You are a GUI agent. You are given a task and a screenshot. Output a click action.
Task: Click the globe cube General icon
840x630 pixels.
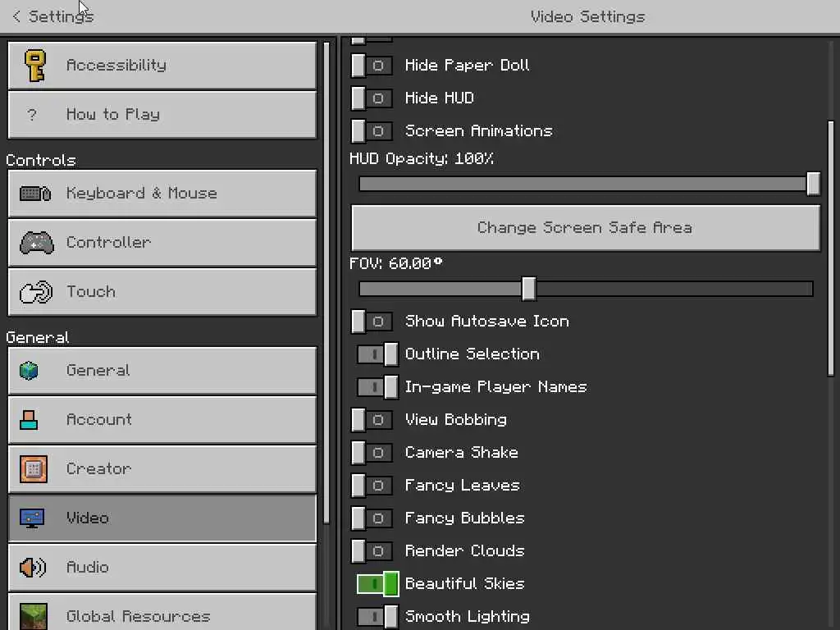coord(29,370)
